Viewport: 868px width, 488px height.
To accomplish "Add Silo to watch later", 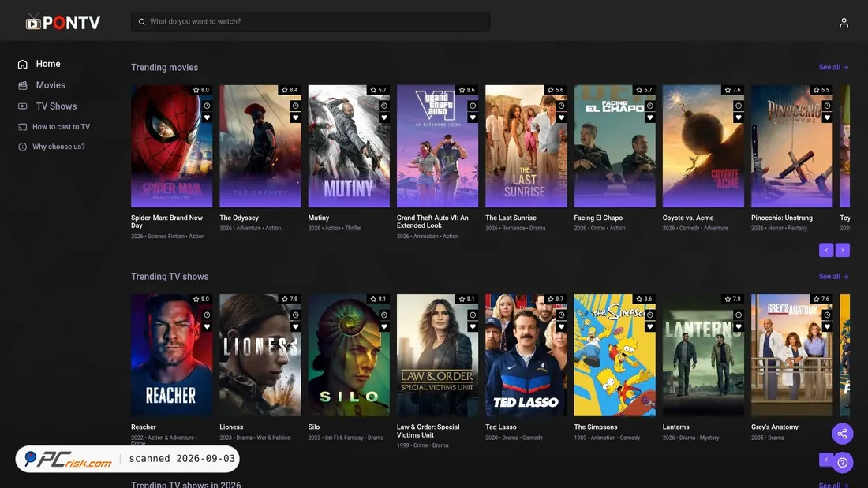I will (x=384, y=315).
